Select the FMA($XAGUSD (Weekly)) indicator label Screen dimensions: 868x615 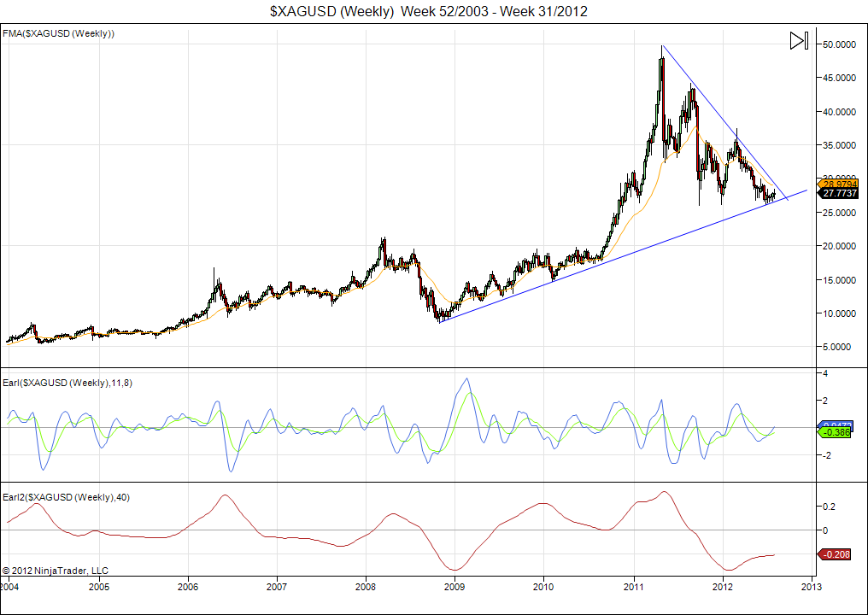click(59, 33)
